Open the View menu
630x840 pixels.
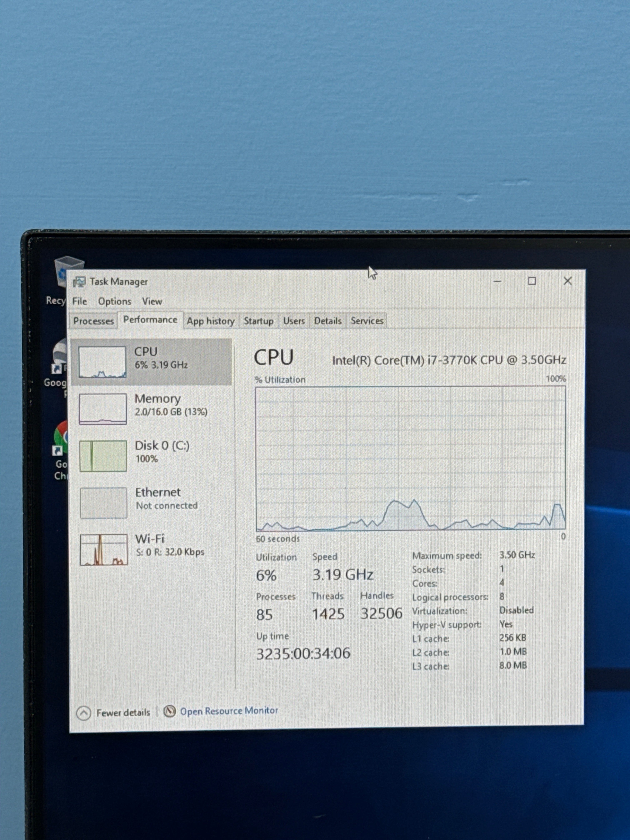[x=152, y=301]
